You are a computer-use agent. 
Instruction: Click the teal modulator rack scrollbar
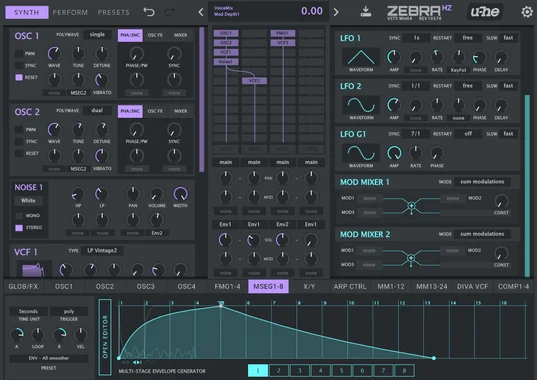(x=527, y=185)
